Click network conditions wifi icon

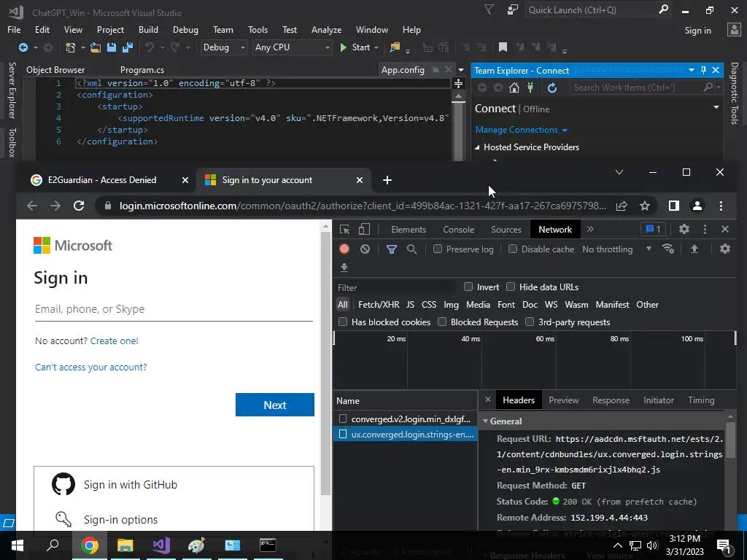pos(668,249)
